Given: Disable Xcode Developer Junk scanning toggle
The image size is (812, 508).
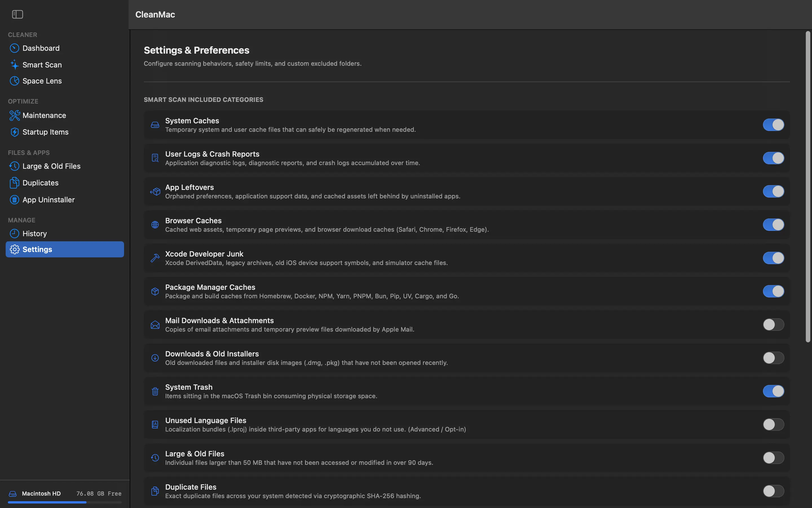Looking at the screenshot, I should pos(773,258).
